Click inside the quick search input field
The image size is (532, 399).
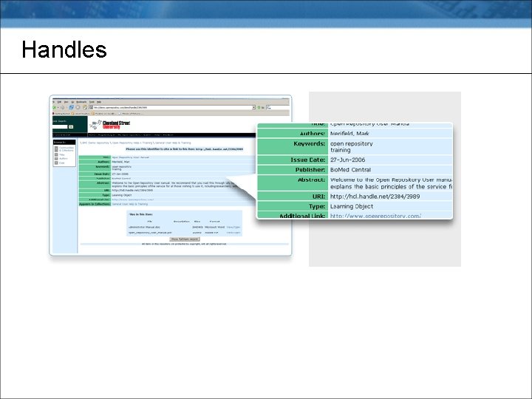[x=60, y=127]
